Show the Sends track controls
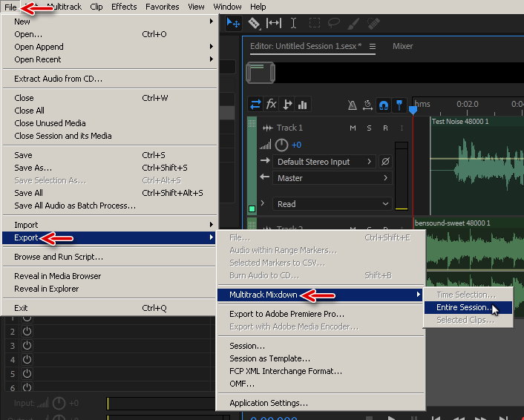 pyautogui.click(x=287, y=105)
